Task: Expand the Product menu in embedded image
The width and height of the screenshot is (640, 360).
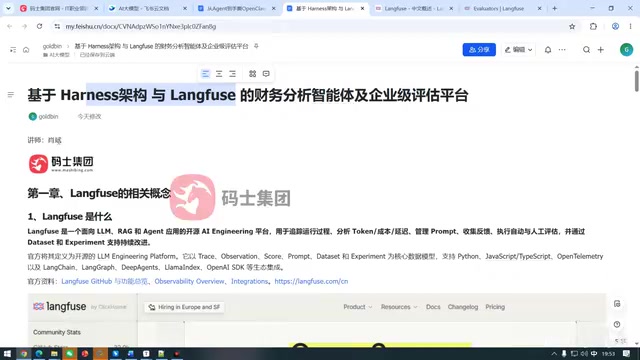Action: pos(358,307)
